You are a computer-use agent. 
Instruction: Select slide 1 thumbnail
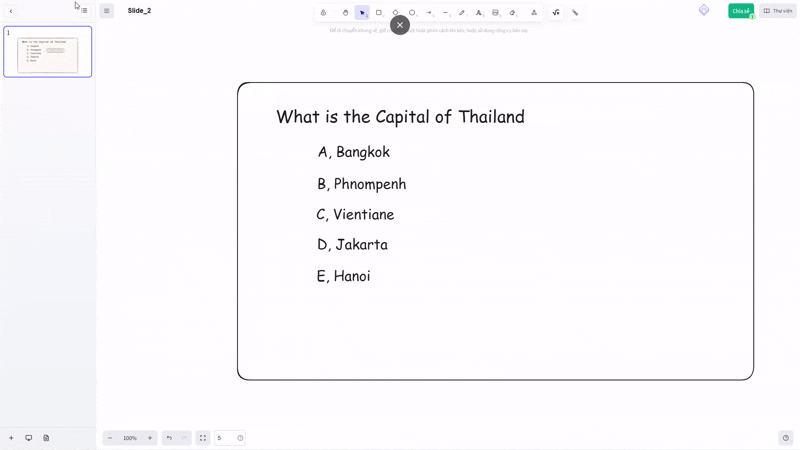pyautogui.click(x=48, y=52)
